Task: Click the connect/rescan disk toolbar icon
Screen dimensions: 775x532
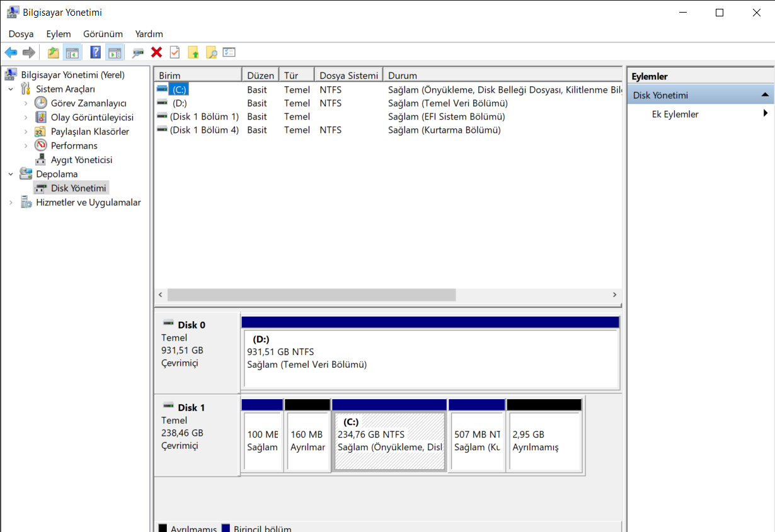Action: tap(138, 53)
